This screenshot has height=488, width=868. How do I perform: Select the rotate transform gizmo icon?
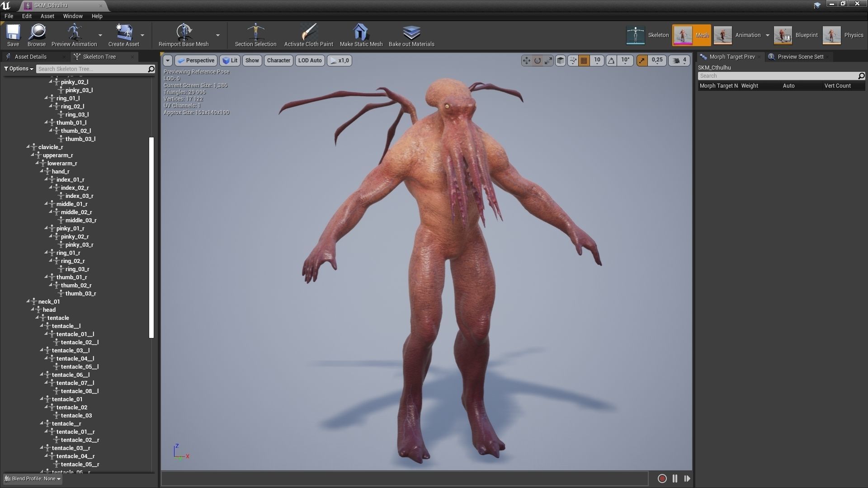[538, 61]
